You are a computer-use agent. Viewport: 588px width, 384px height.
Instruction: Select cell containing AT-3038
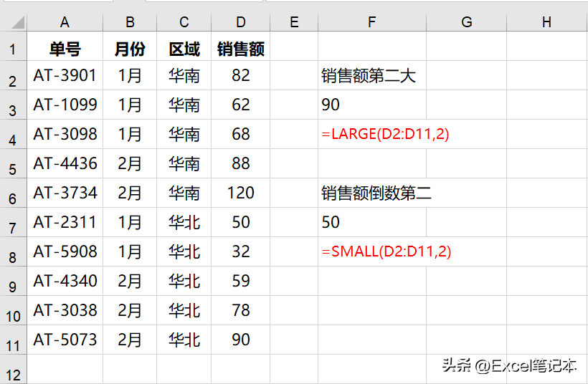tap(65, 311)
